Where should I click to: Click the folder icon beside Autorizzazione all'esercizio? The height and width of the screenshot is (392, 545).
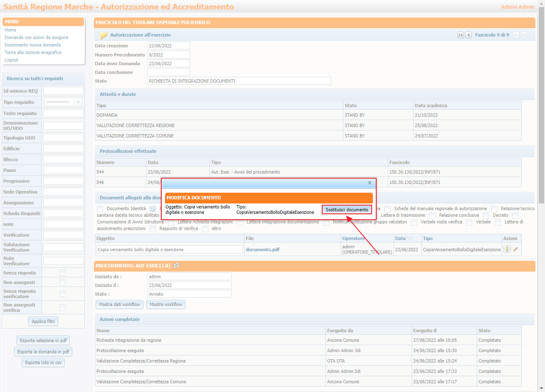tap(104, 35)
